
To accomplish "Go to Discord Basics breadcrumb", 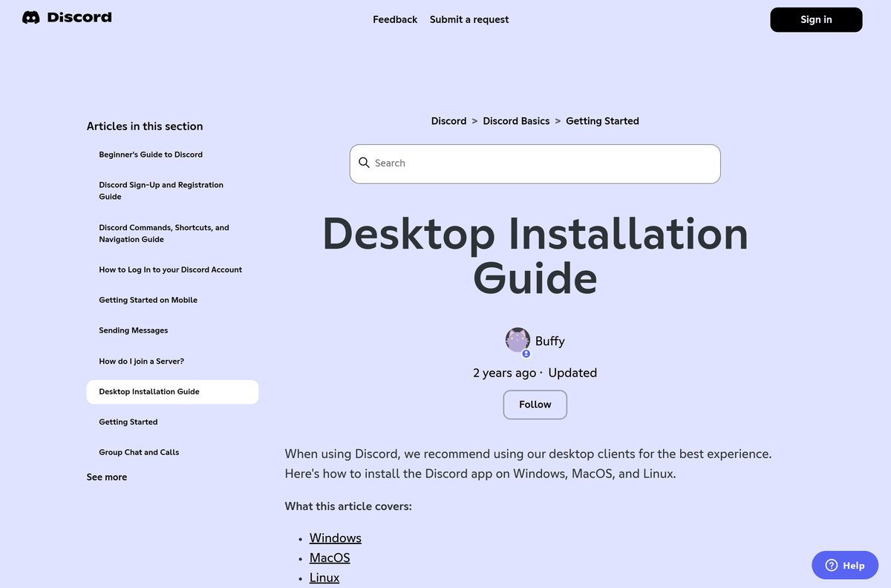I will 516,121.
